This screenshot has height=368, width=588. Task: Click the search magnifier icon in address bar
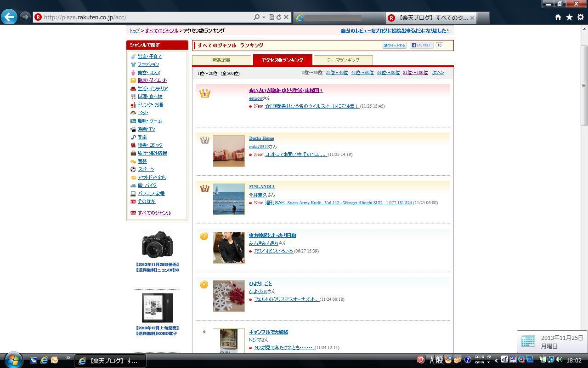(257, 17)
